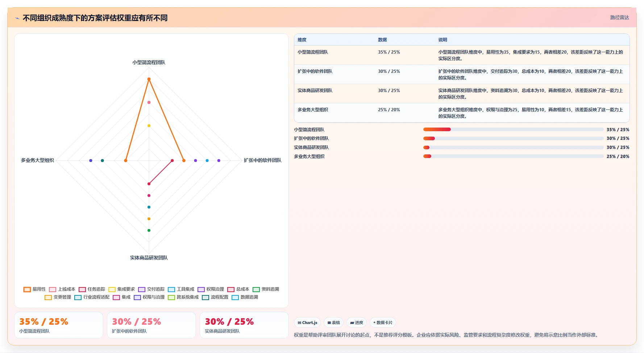Click the 数据 column header
This screenshot has height=353, width=644.
coord(382,40)
